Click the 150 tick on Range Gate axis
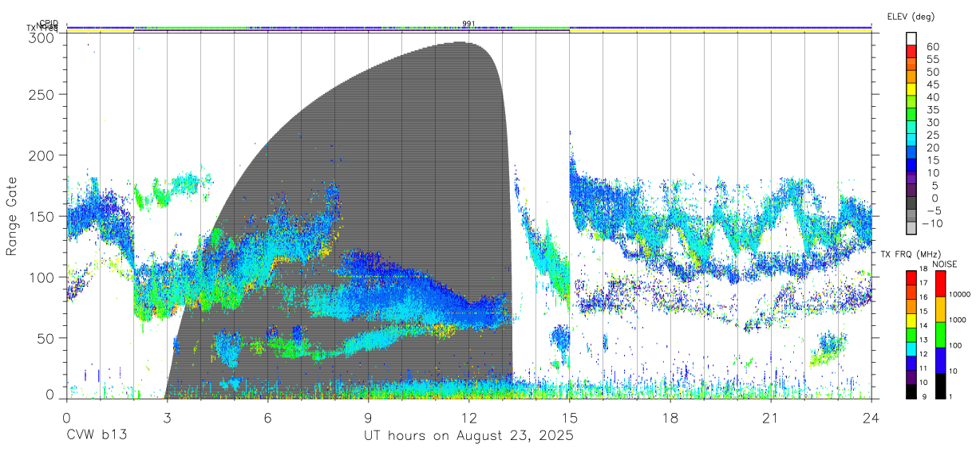Viewport: 980px width, 452px height. (42, 216)
